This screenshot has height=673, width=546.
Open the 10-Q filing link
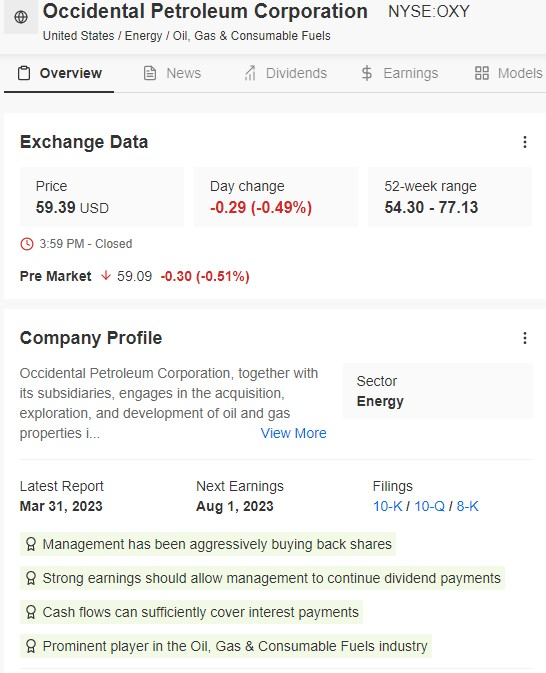point(429,506)
